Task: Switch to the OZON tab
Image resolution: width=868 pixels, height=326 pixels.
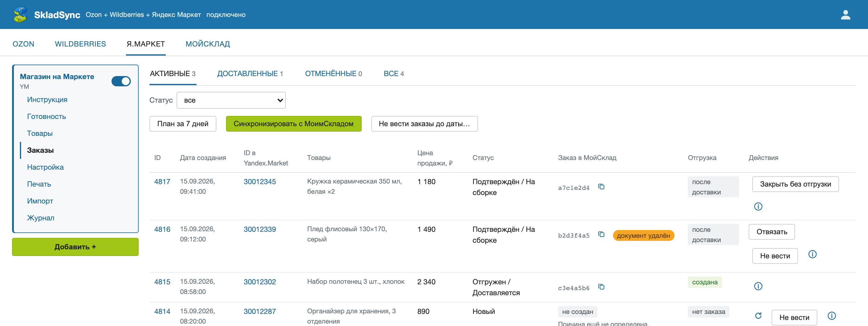Action: pyautogui.click(x=23, y=44)
